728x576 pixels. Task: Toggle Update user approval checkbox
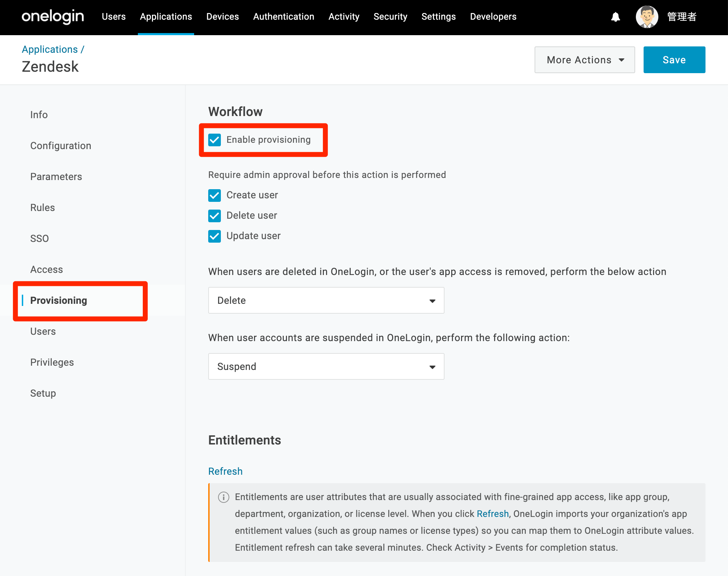click(x=215, y=236)
